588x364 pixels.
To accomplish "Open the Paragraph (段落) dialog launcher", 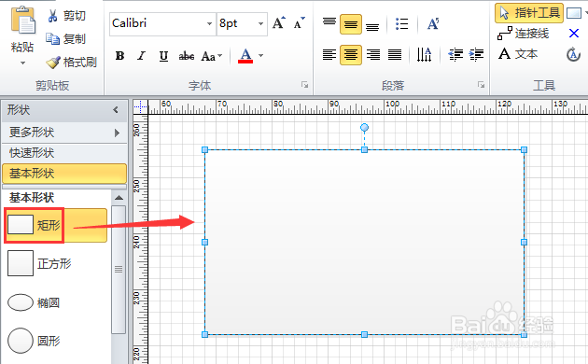I will [x=481, y=85].
